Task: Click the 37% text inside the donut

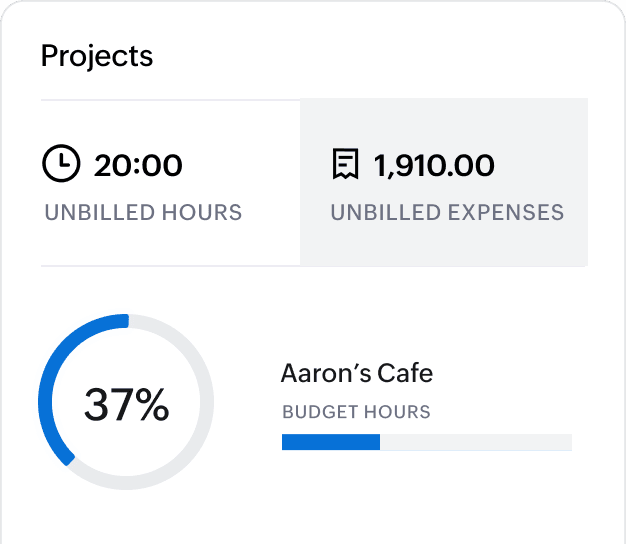Action: click(x=126, y=405)
